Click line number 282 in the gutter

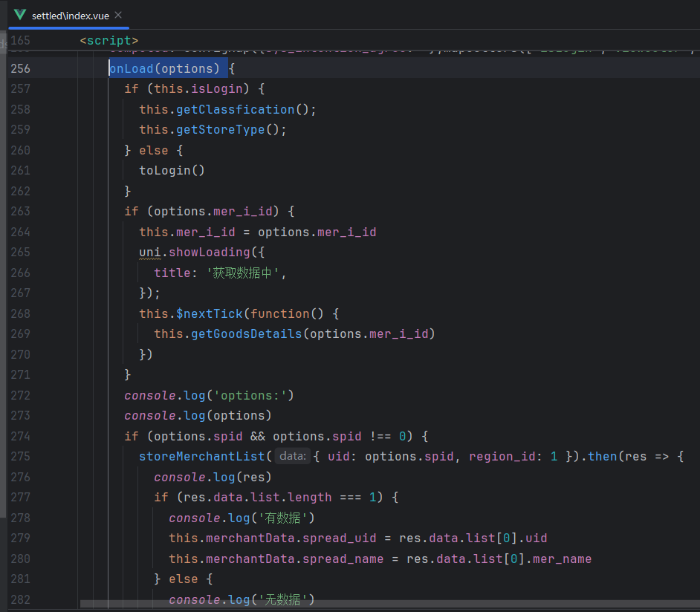pos(21,600)
